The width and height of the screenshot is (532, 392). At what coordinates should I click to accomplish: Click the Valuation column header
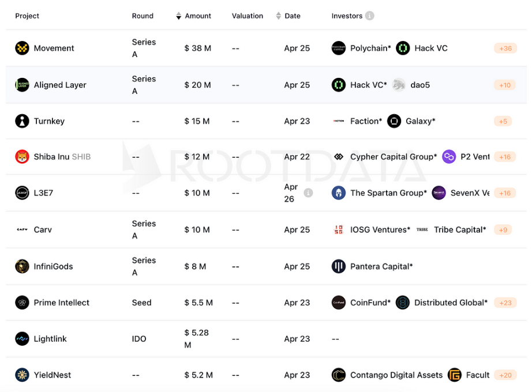248,16
